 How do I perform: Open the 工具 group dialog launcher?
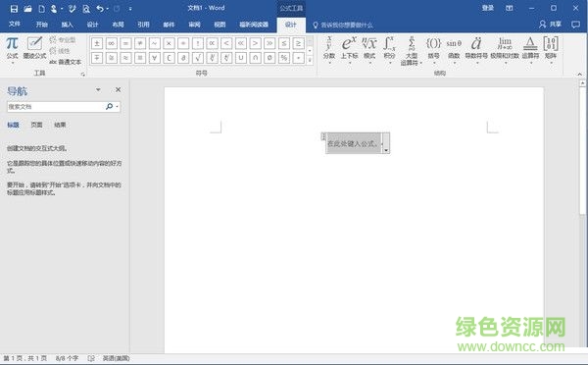[83, 75]
